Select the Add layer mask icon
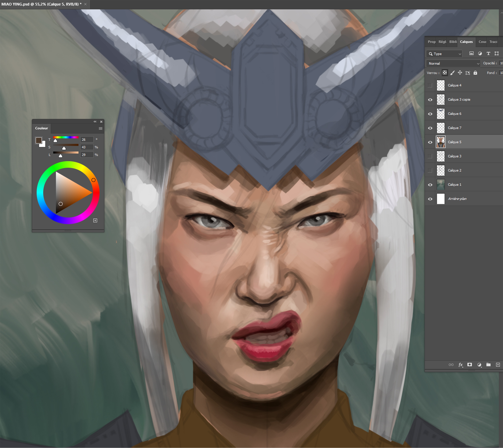Viewport: 503px width, 448px height. (470, 365)
